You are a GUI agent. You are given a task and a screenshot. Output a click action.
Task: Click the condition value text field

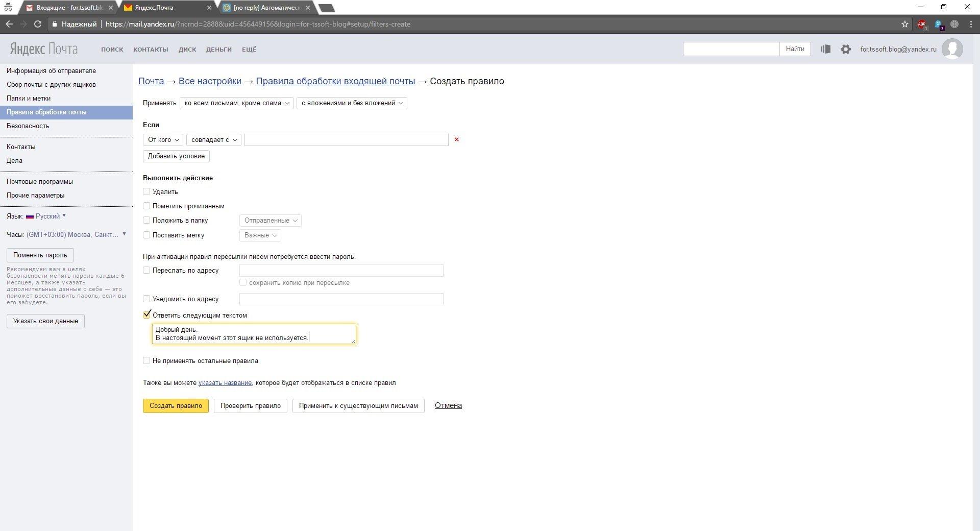[346, 140]
